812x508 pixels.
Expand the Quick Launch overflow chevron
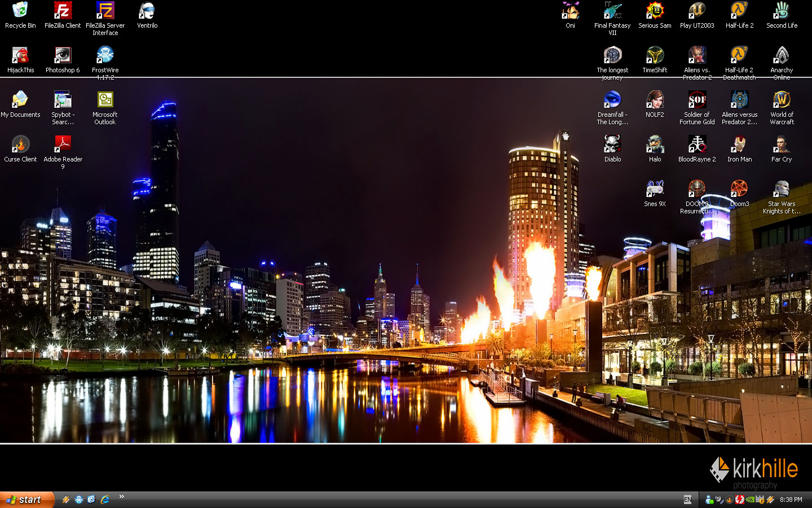coord(121,497)
